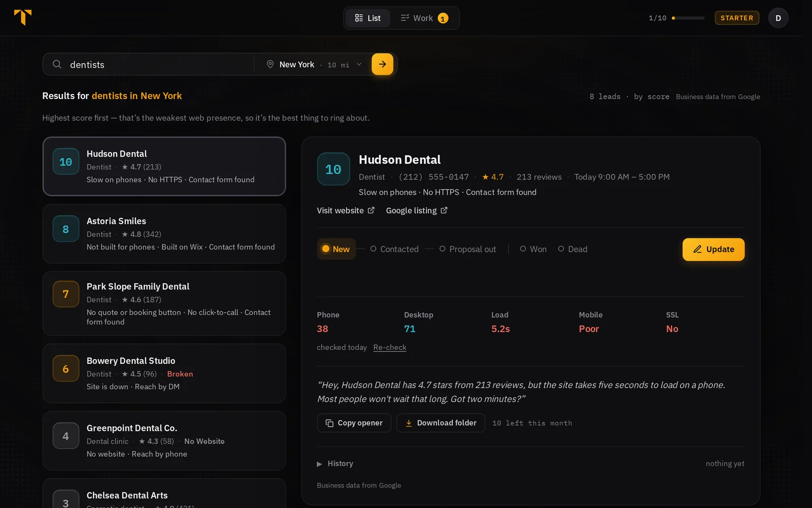Select the Hudson Dental lead card
812x508 pixels.
click(x=164, y=166)
